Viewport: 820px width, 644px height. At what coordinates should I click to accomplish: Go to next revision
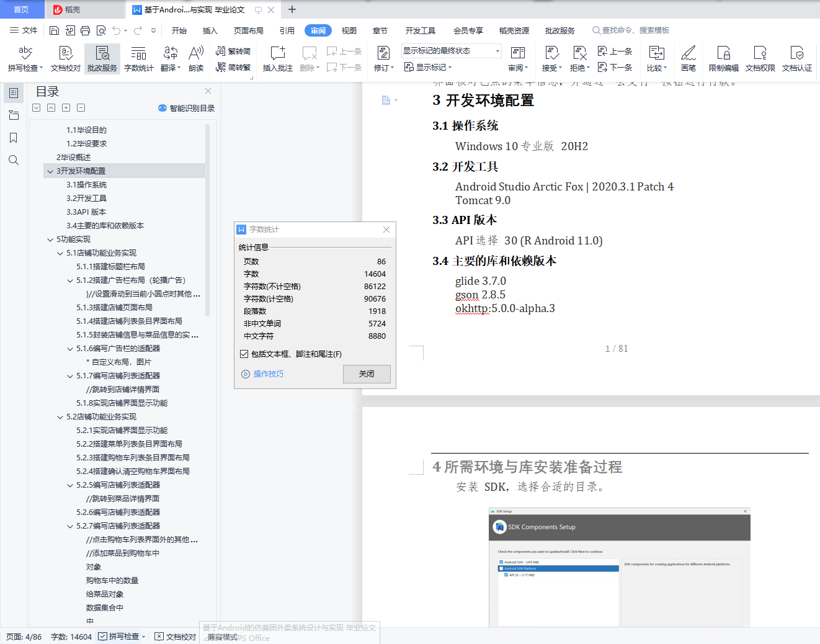point(615,67)
